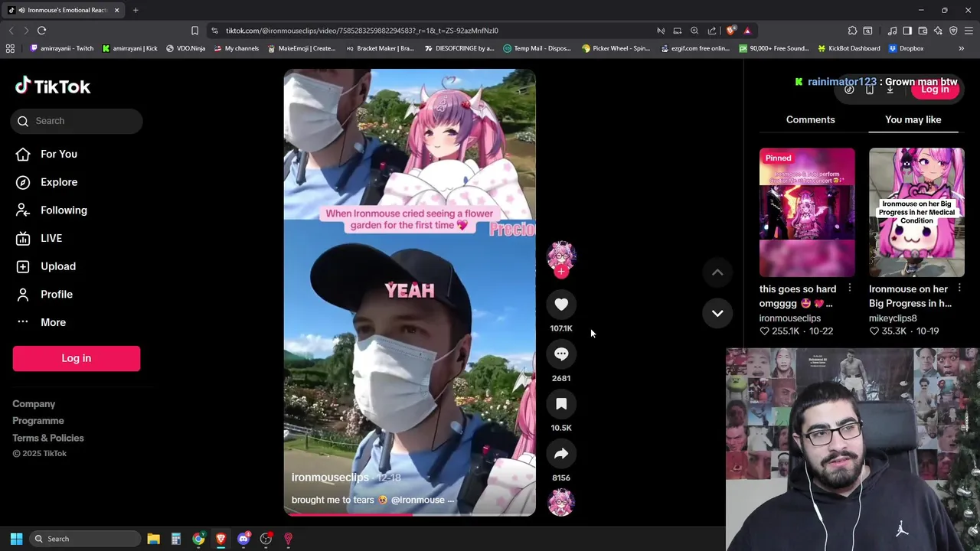Screen dimensions: 980x551
Task: Open VDO.Ninja bookmark
Action: pyautogui.click(x=185, y=48)
